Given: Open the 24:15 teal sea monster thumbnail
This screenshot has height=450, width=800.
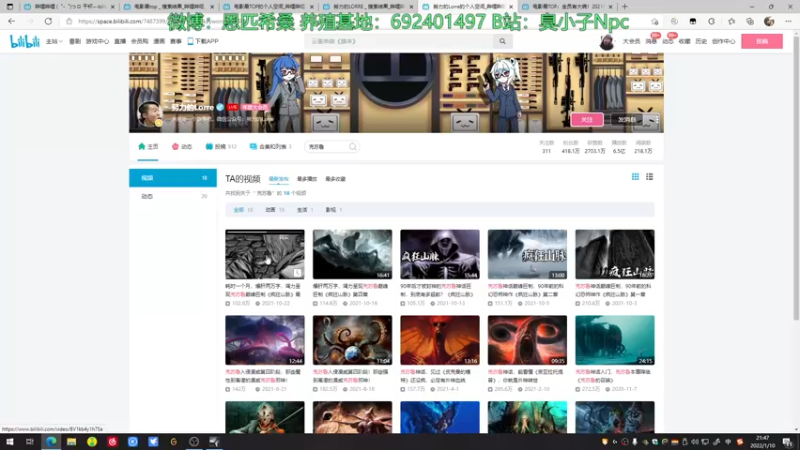Looking at the screenshot, I should point(615,340).
